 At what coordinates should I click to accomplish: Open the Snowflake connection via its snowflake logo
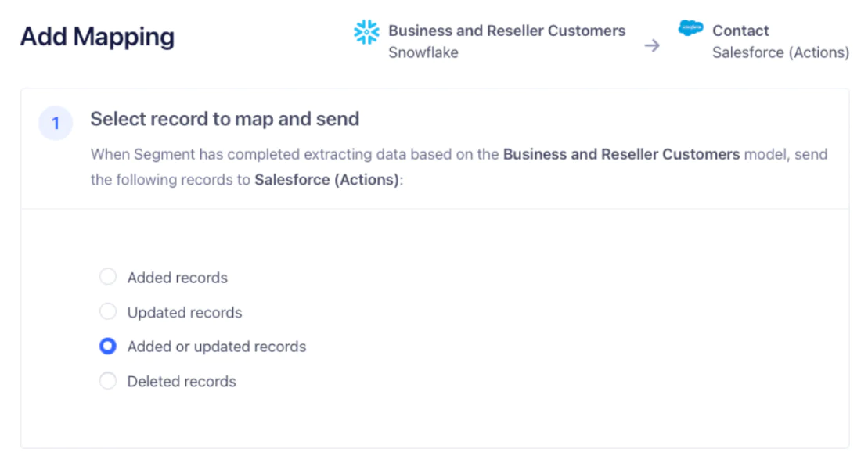tap(366, 33)
